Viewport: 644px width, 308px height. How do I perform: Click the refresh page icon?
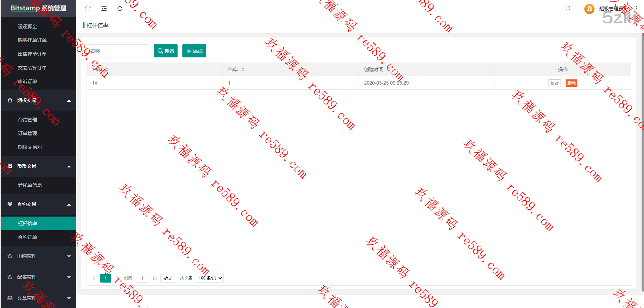tap(120, 9)
